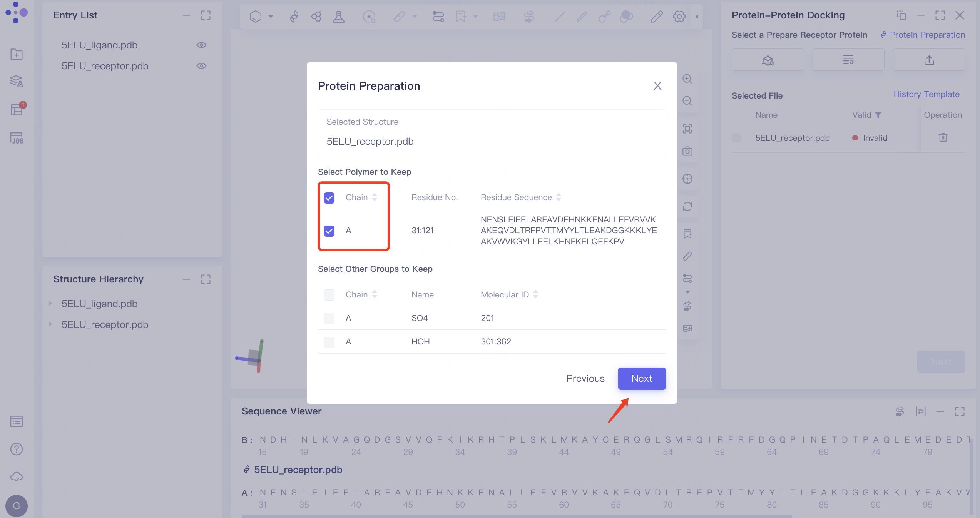Open the Jobs panel in the left sidebar
Viewport: 980px width, 518px height.
[x=16, y=137]
